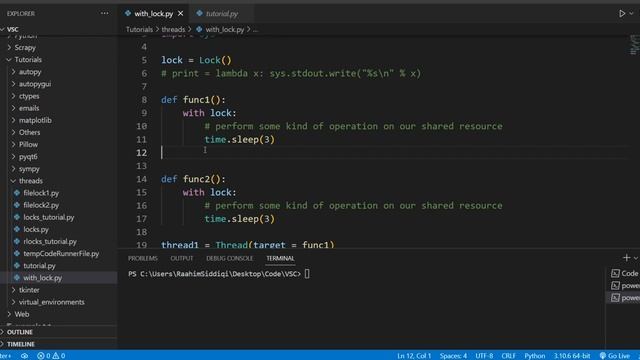This screenshot has height=360, width=640.
Task: Click Python icon on with_lock.py tab
Action: coord(128,13)
